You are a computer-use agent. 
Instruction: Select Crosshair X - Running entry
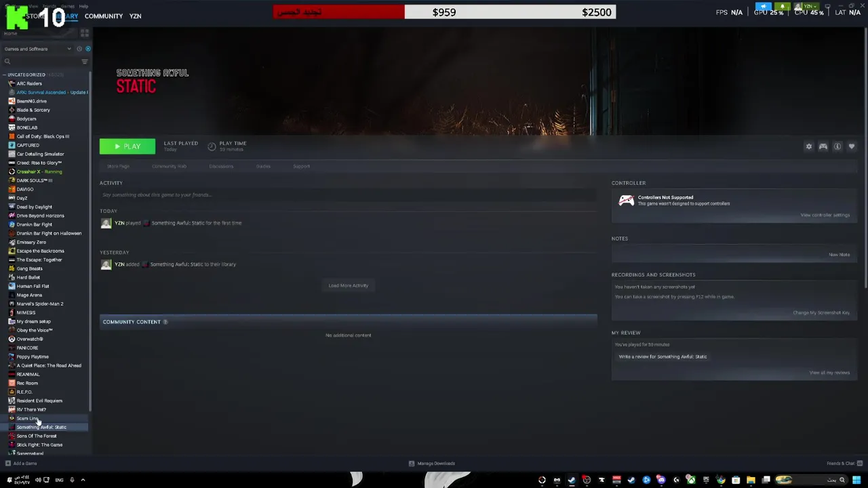39,171
